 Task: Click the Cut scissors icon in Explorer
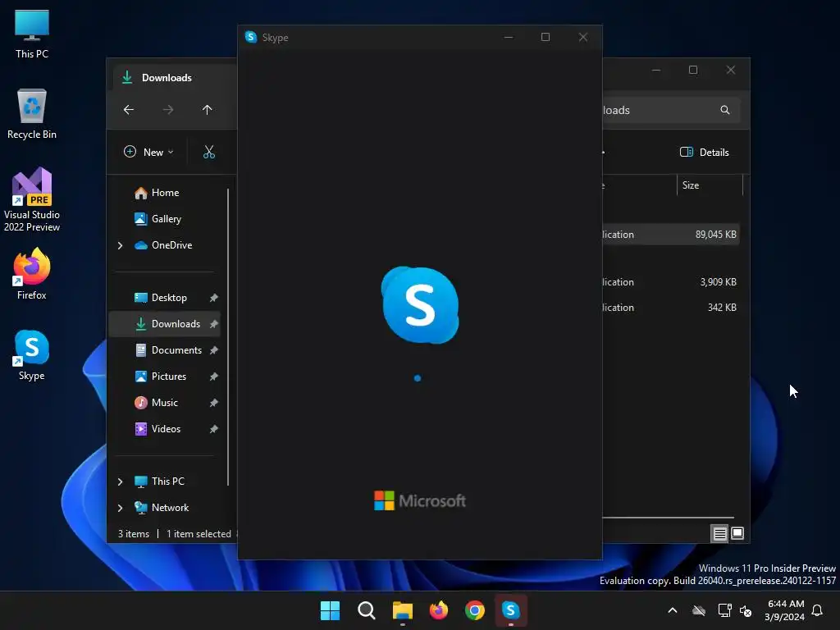pos(209,152)
